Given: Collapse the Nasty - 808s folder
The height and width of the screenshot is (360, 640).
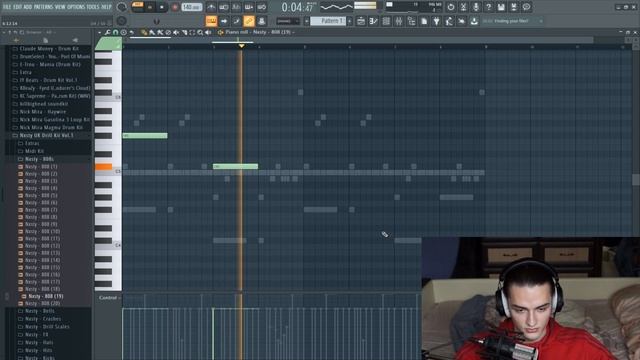Looking at the screenshot, I should coord(39,159).
